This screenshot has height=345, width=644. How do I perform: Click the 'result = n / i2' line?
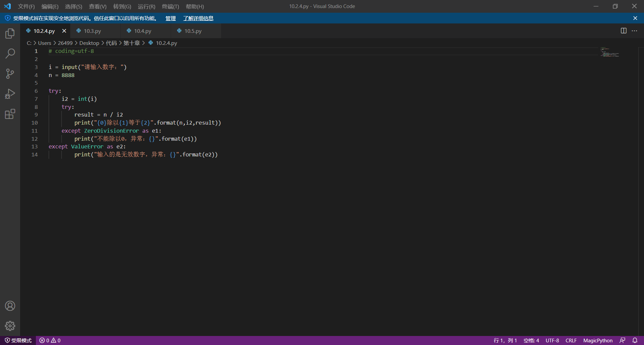coord(99,115)
